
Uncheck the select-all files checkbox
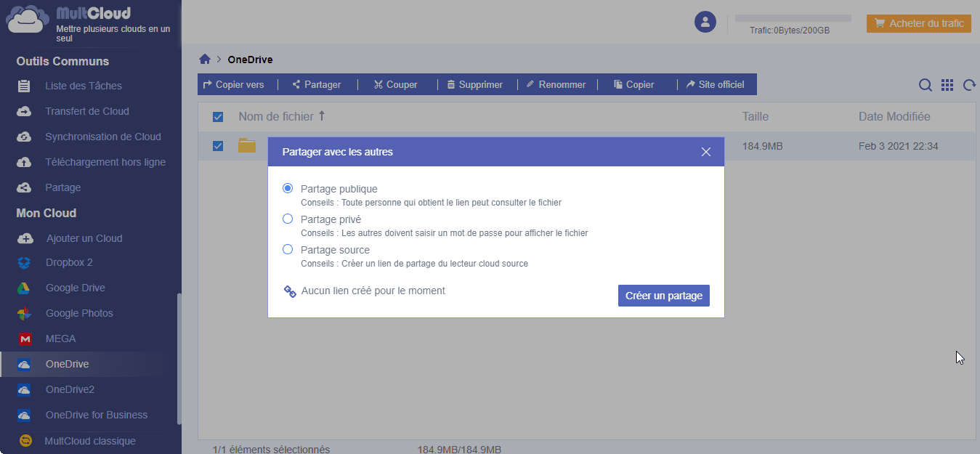pos(218,117)
